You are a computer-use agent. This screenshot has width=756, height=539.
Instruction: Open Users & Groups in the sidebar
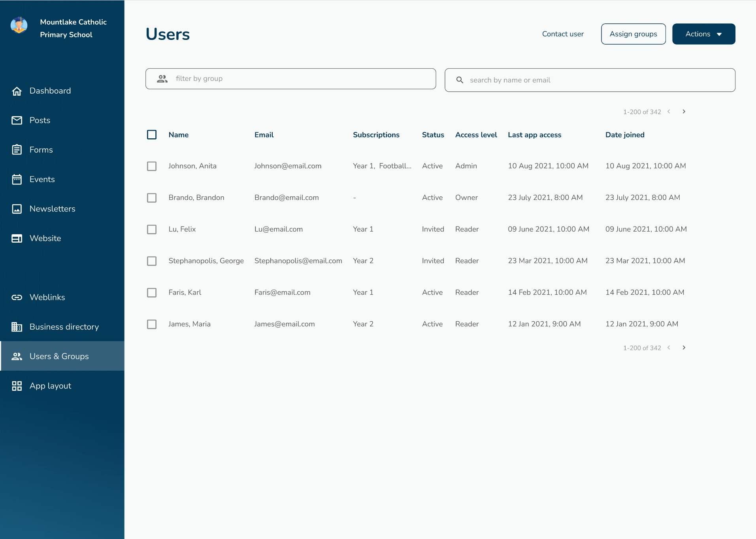59,356
